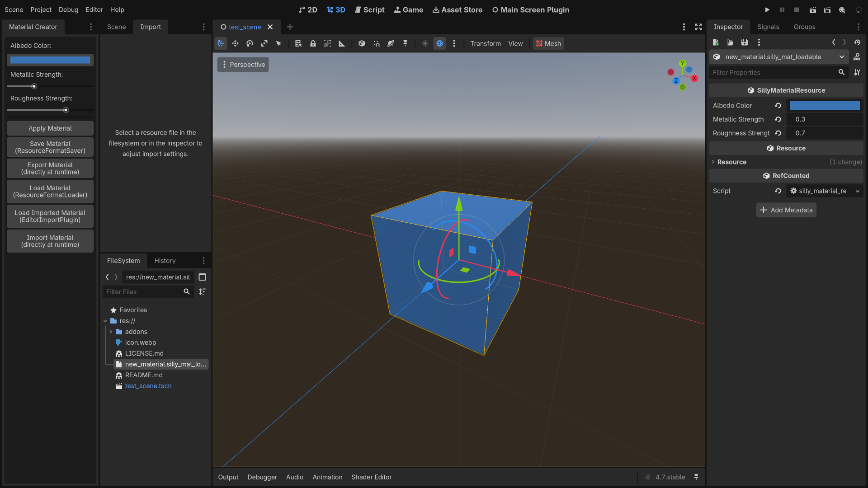Screen dimensions: 868x488
Task: Select the Scale mode tool icon
Action: 264,43
